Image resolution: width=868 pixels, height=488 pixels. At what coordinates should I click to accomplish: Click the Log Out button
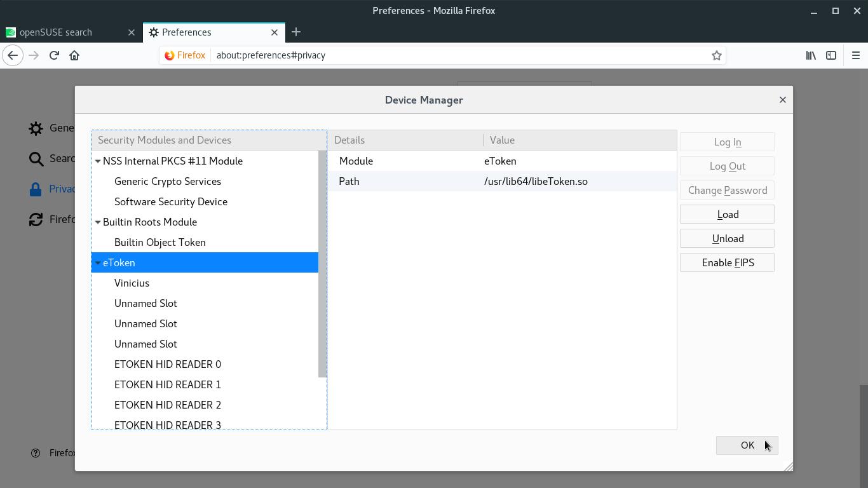(x=727, y=166)
